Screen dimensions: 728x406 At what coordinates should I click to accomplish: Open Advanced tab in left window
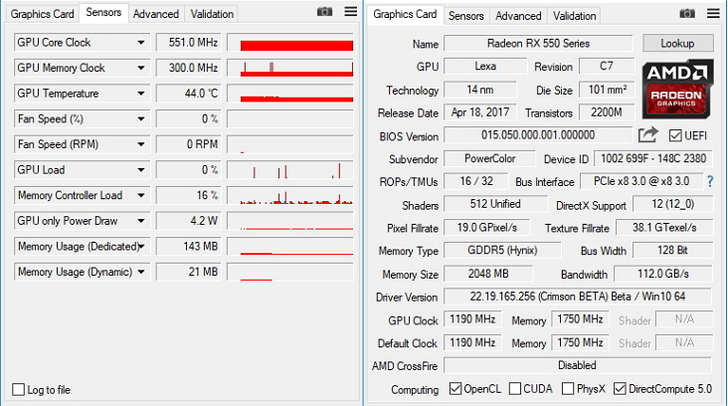[156, 14]
